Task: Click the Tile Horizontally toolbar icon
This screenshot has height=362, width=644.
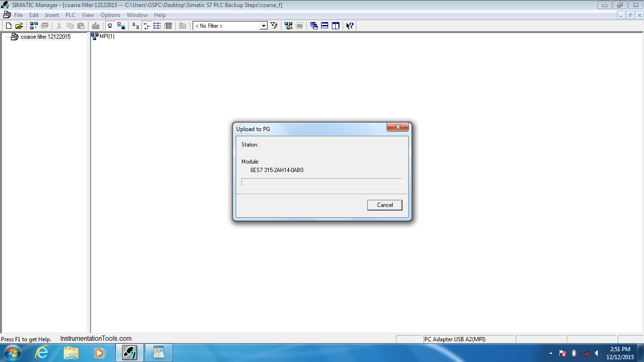Action: (325, 26)
